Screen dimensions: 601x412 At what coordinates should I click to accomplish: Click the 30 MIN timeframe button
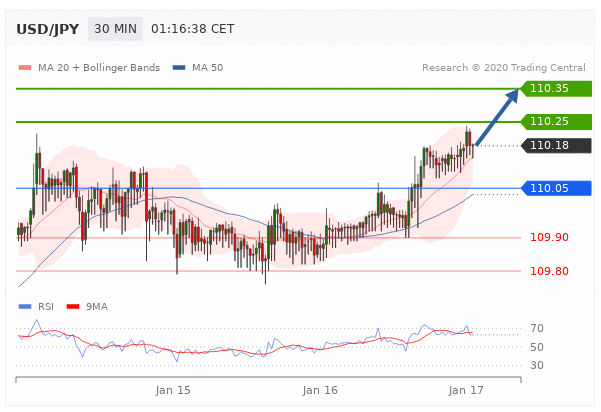tap(115, 29)
